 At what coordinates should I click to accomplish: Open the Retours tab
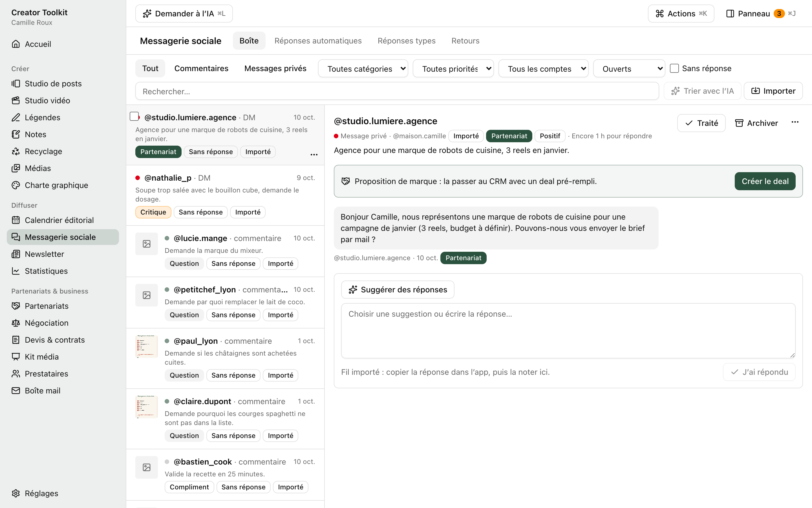pos(465,41)
